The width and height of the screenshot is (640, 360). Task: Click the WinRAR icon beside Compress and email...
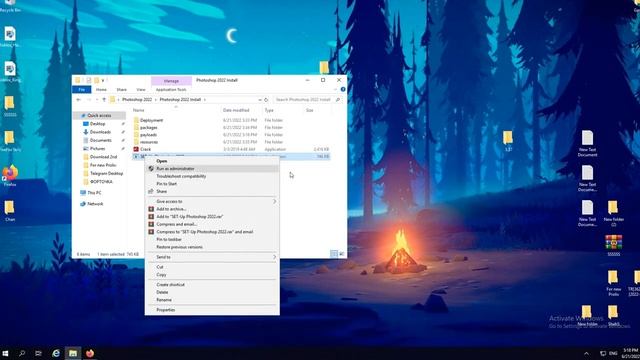[x=151, y=224]
